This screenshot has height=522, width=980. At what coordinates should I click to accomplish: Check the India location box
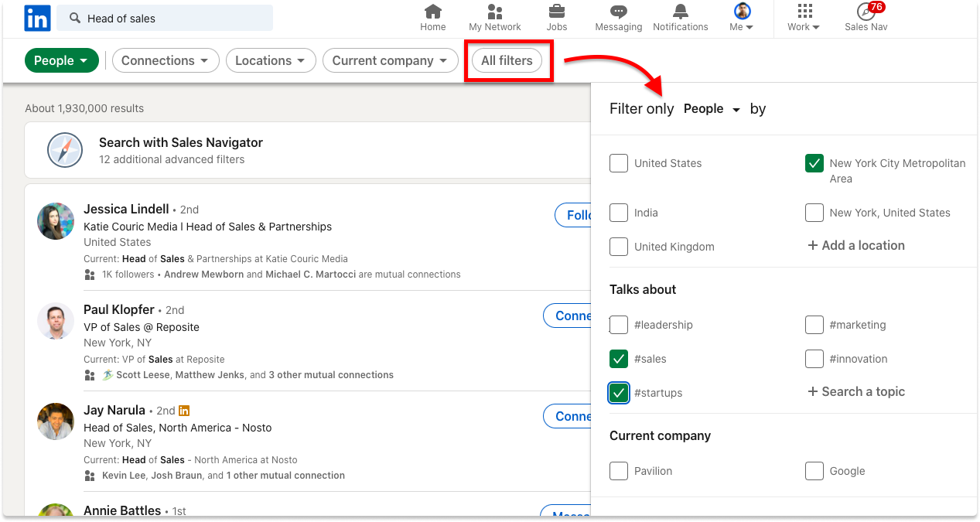[619, 213]
